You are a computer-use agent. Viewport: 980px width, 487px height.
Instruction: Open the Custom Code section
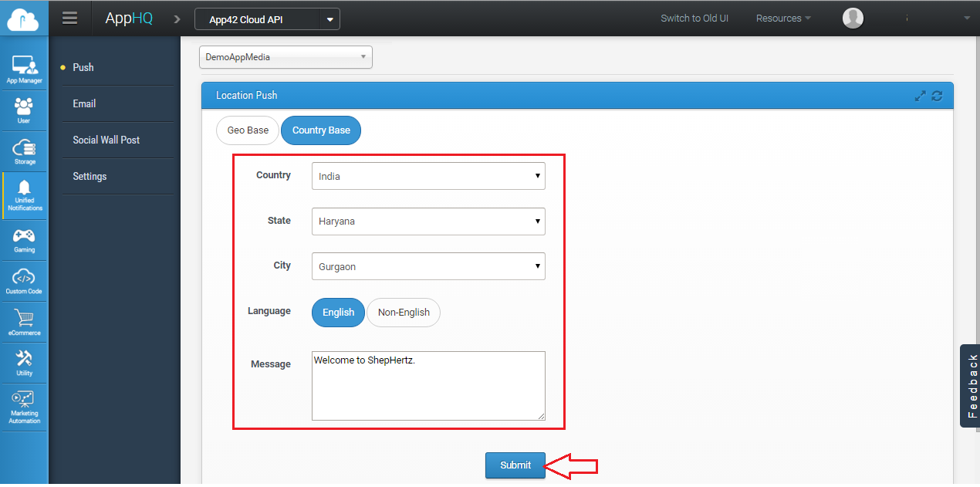pyautogui.click(x=24, y=281)
